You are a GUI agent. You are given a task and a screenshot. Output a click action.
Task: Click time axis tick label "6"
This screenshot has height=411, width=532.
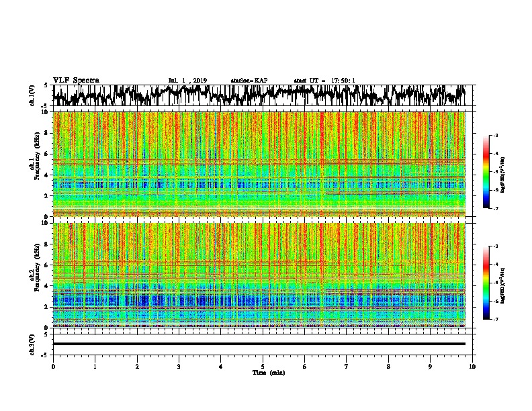[305, 367]
